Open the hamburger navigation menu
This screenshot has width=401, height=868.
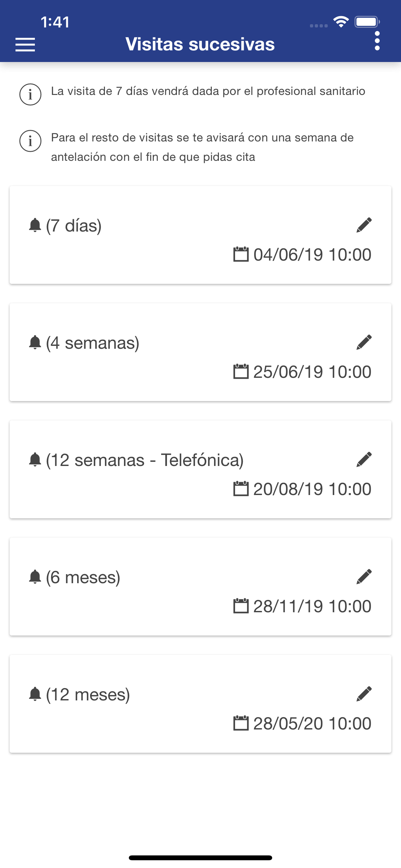[25, 45]
